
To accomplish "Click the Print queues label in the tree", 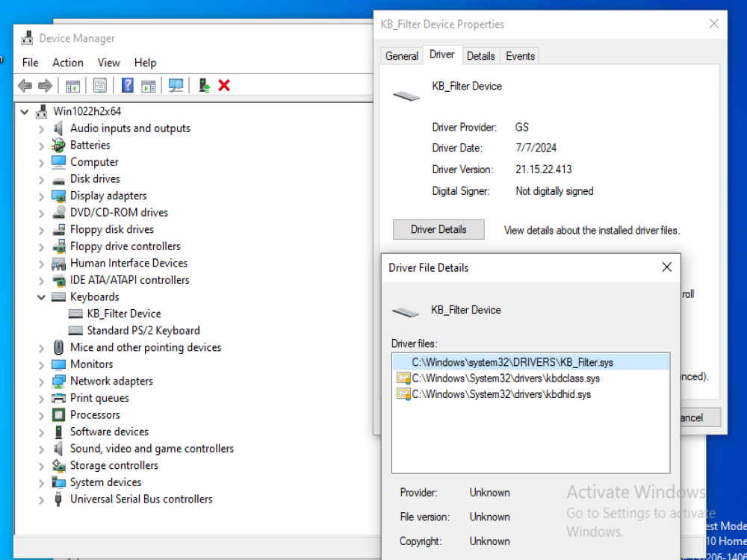I will point(99,398).
